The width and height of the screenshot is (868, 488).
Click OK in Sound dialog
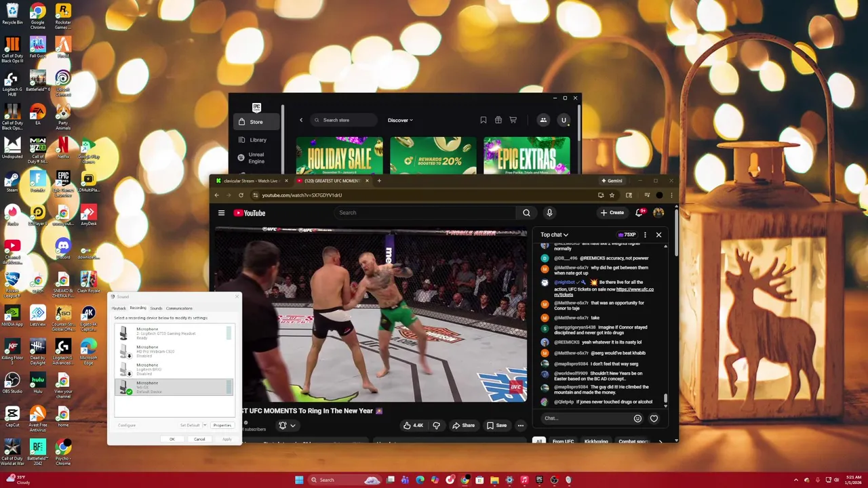pyautogui.click(x=172, y=439)
